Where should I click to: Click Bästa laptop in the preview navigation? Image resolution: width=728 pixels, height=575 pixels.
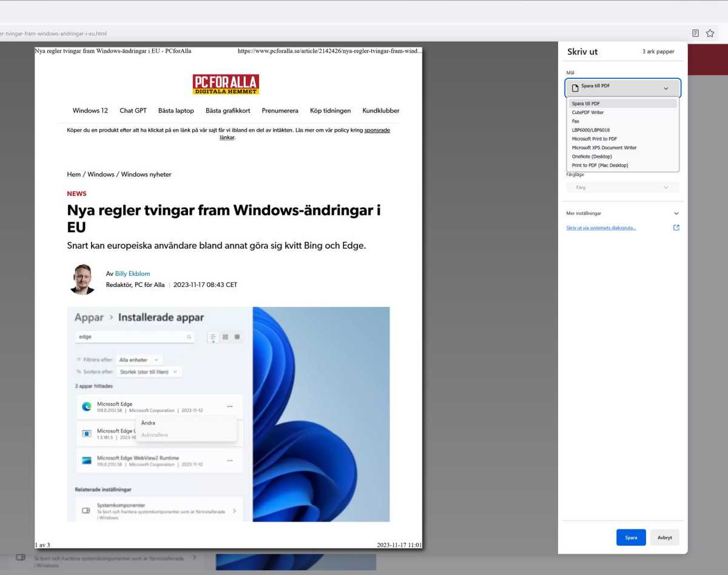(x=176, y=110)
